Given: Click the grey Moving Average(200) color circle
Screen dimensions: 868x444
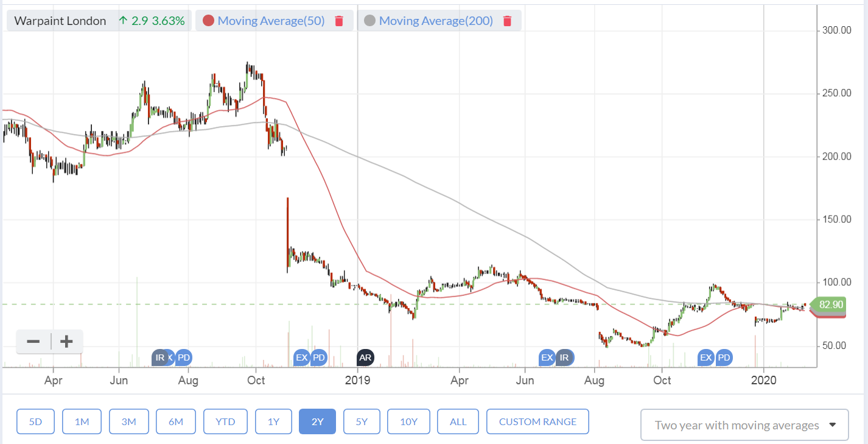Looking at the screenshot, I should [x=369, y=21].
